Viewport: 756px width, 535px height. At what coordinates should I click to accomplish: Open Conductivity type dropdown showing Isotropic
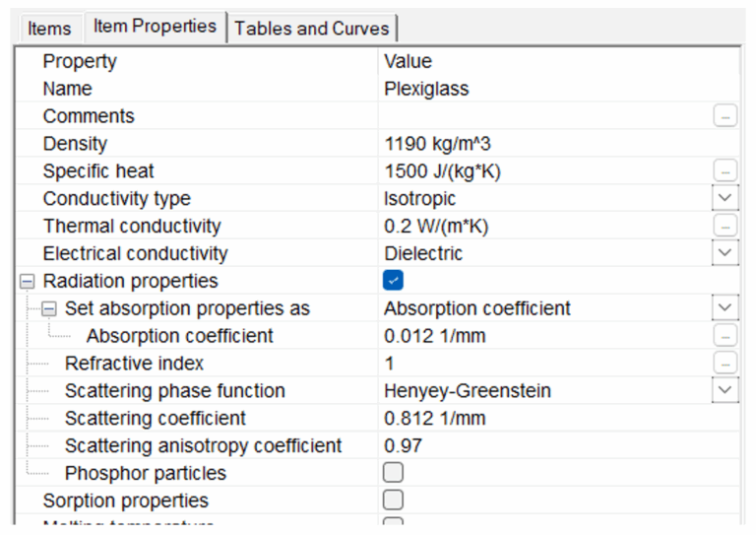724,199
